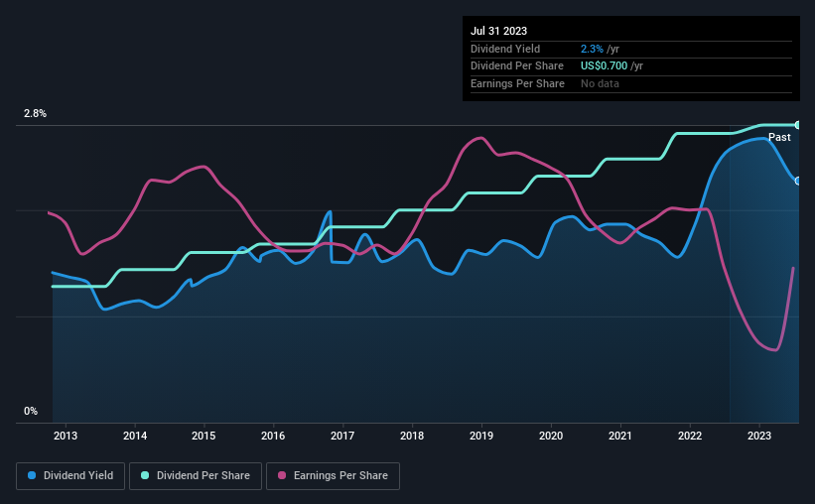
Task: Click the 2020 x-axis label
Action: [551, 436]
